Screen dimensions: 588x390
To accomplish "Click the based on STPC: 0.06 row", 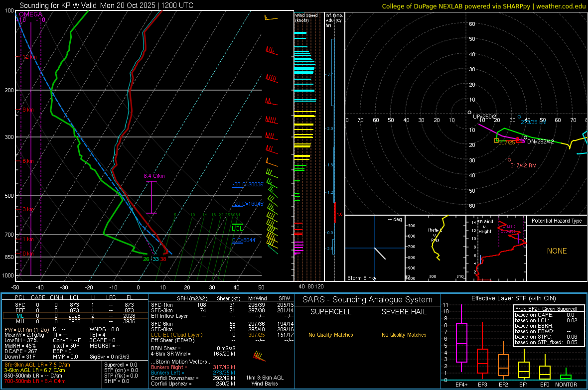I will 546,337.
